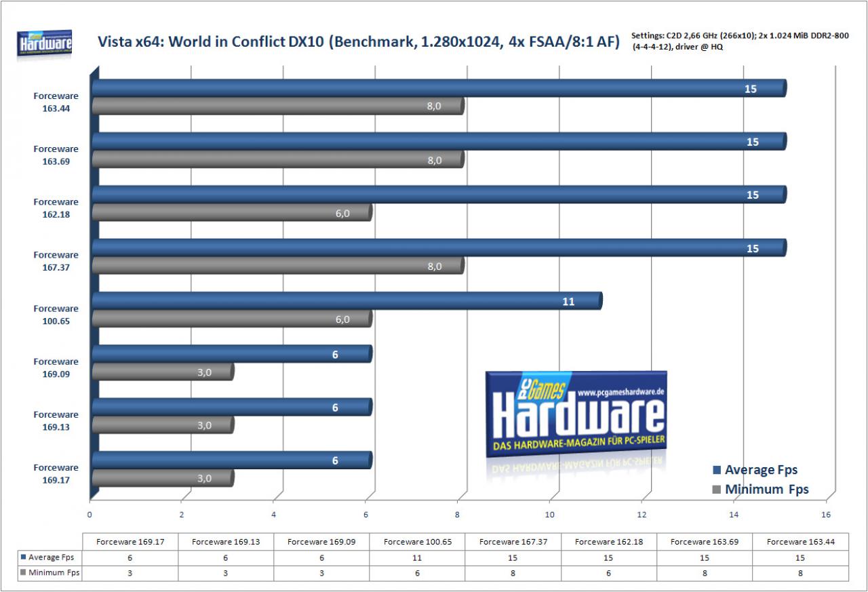Click the gray 3,0 bar for Forceware 169.17
The height and width of the screenshot is (592, 868).
(x=163, y=478)
